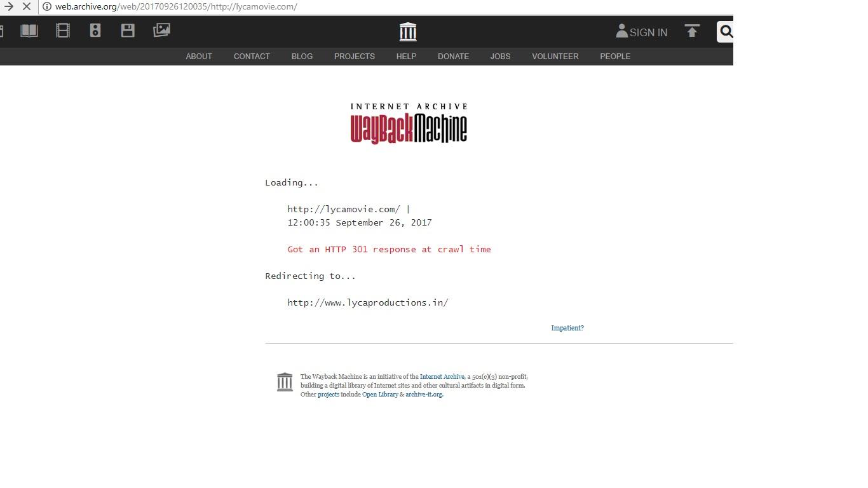Click the site info icon in address bar
Viewport: 868px width, 488px height.
[46, 6]
